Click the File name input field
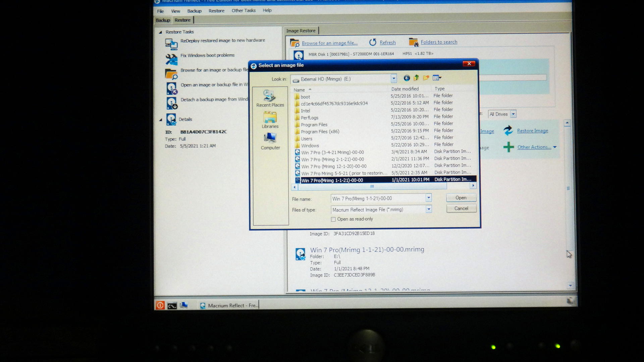The height and width of the screenshot is (362, 644). (378, 198)
